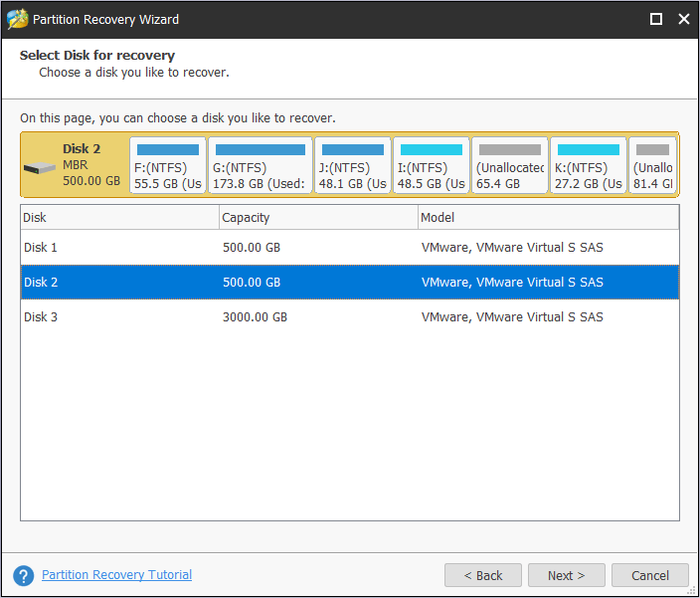
Task: Open the Partition Recovery Tutorial link
Action: click(x=116, y=575)
